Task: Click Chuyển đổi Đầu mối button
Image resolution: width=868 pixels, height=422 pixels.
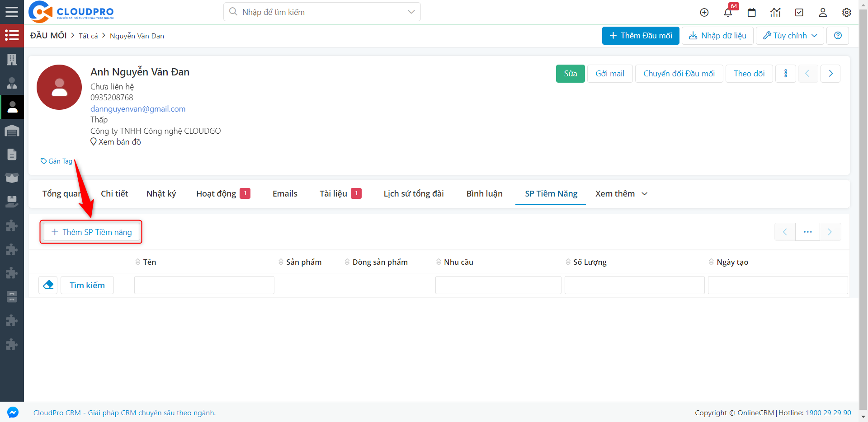Action: [x=679, y=74]
